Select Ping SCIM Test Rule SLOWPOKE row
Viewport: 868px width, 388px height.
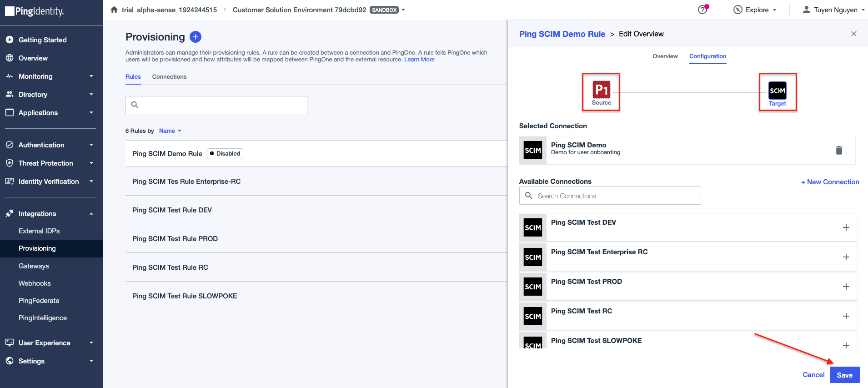click(x=316, y=296)
